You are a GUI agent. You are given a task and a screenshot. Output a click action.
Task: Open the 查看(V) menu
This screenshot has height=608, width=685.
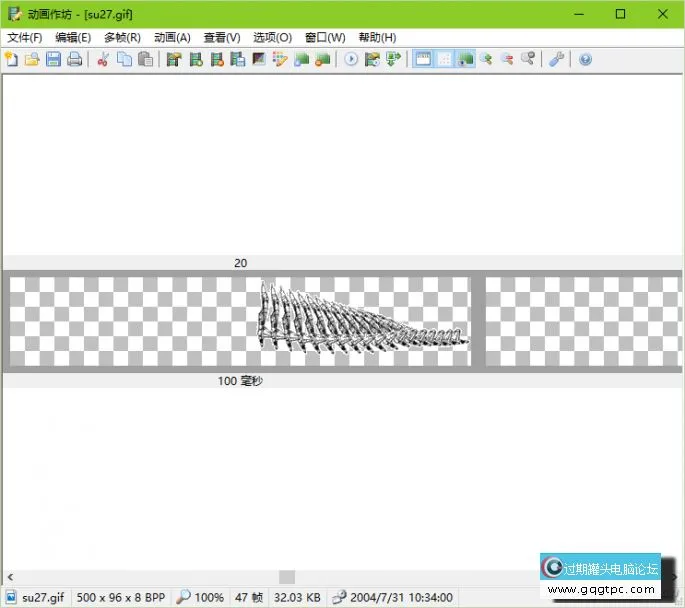click(222, 38)
